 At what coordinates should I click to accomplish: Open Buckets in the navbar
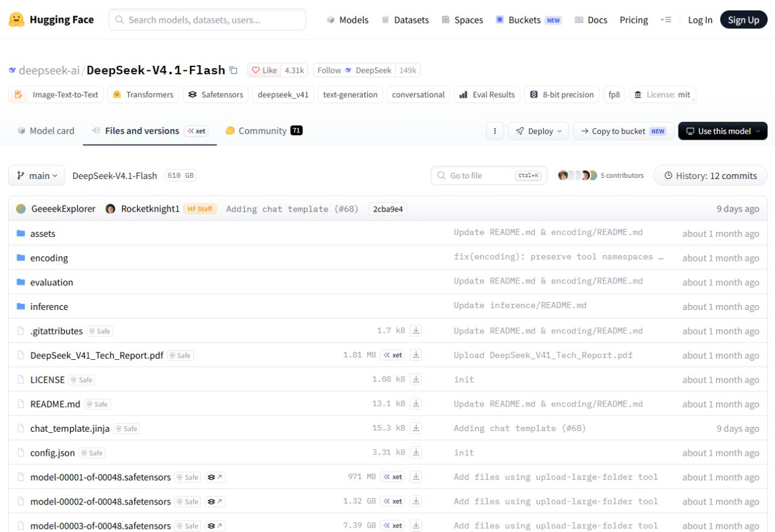tap(528, 20)
